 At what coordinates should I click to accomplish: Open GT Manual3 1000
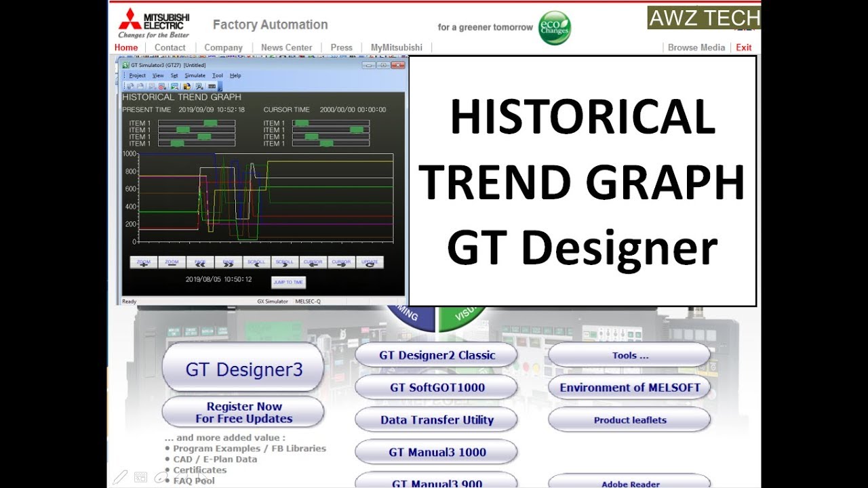[x=437, y=452]
